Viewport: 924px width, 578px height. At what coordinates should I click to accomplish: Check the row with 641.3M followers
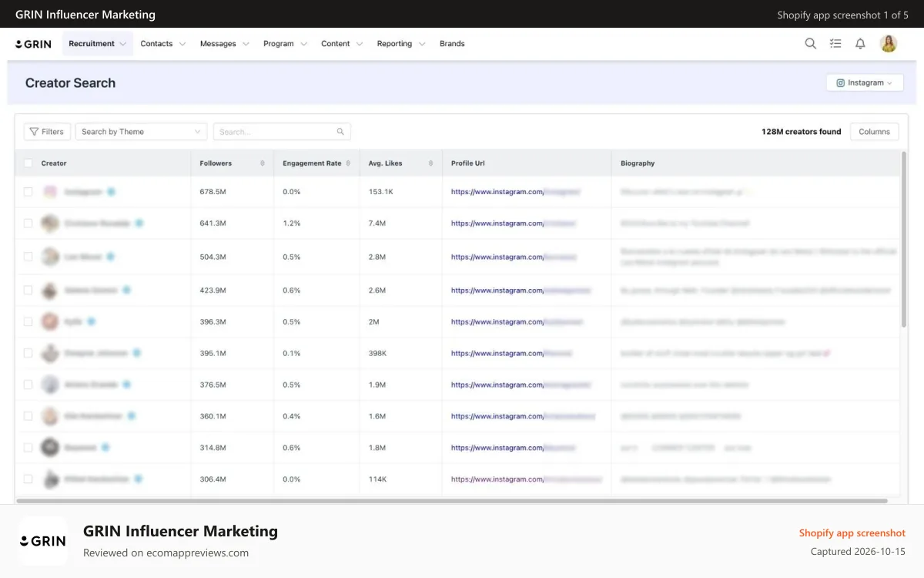28,223
